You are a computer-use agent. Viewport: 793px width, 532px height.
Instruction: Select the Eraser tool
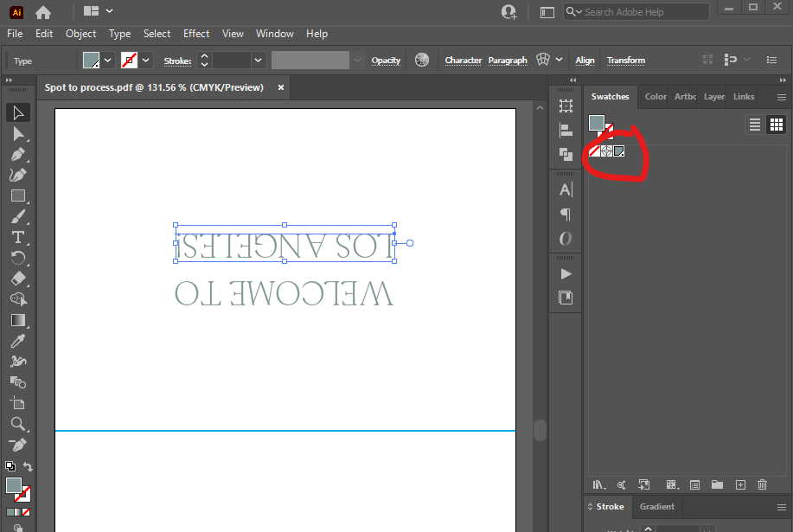pyautogui.click(x=17, y=279)
